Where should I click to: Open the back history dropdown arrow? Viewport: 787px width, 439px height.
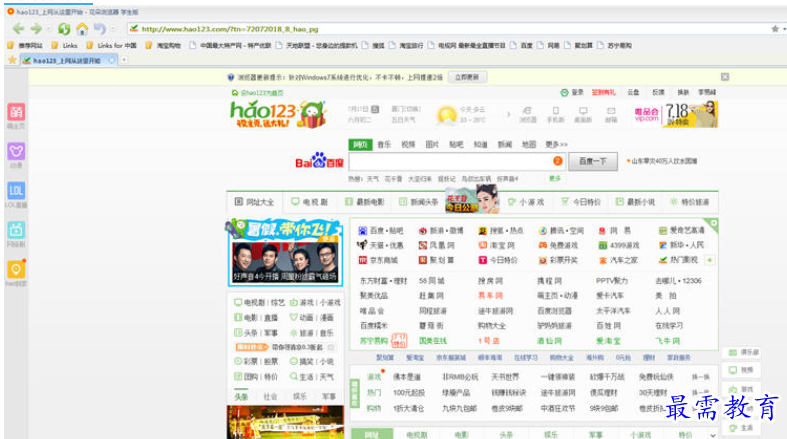click(x=49, y=29)
